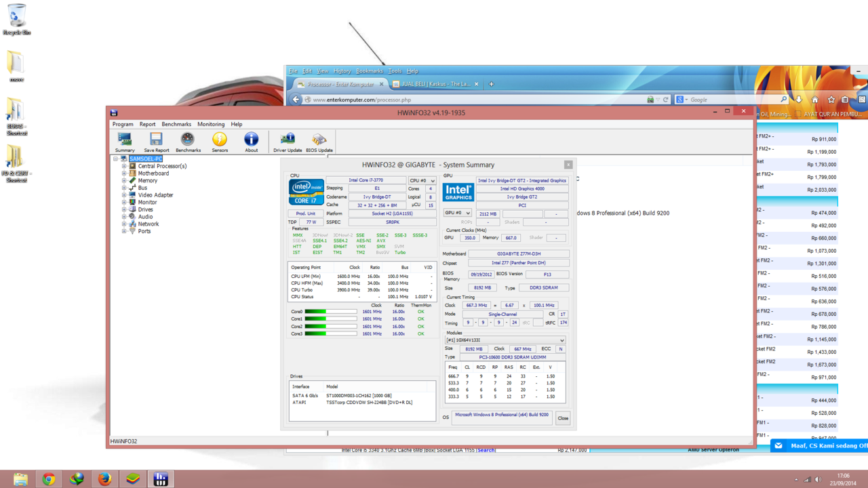Select the SAMSOEL-PC tree label

click(146, 159)
